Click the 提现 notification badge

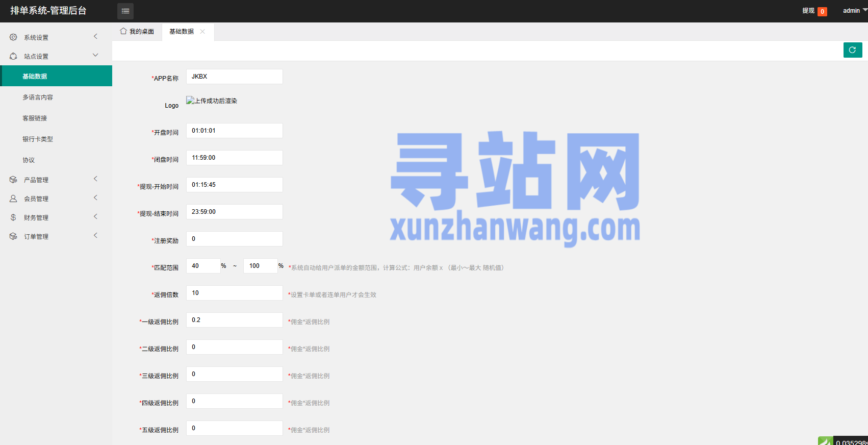click(x=822, y=11)
